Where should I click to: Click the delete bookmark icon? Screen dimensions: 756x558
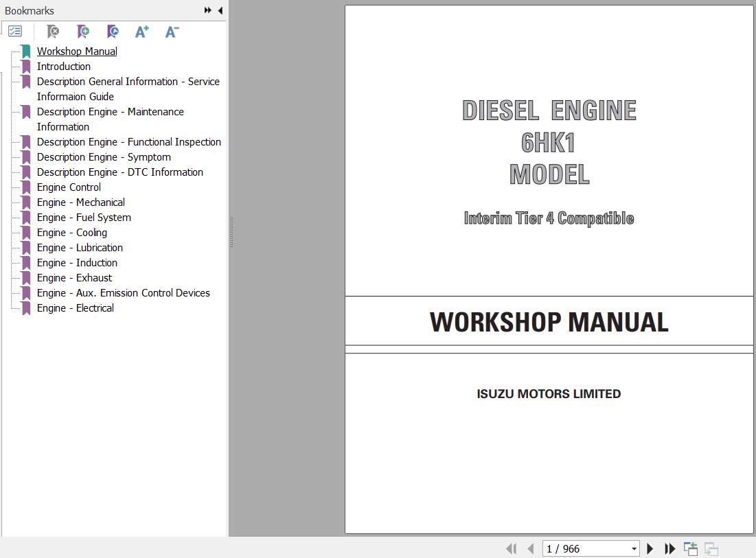pyautogui.click(x=53, y=32)
